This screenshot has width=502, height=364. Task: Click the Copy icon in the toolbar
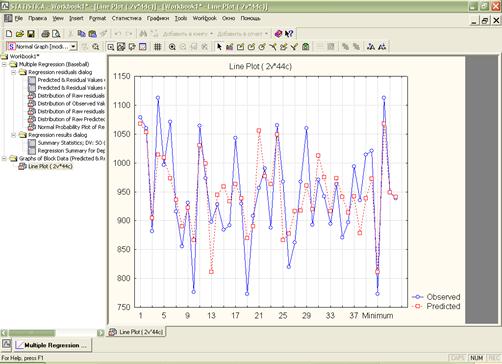pos(81,34)
